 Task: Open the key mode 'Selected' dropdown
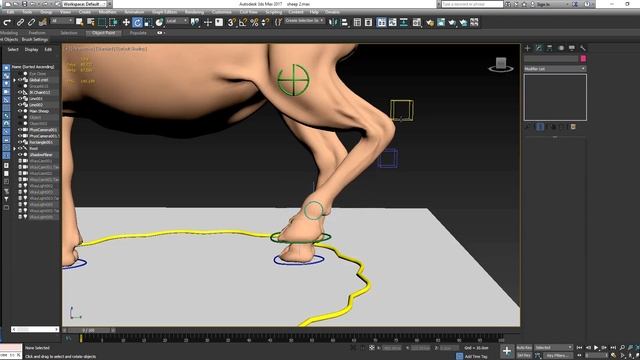tap(553, 348)
